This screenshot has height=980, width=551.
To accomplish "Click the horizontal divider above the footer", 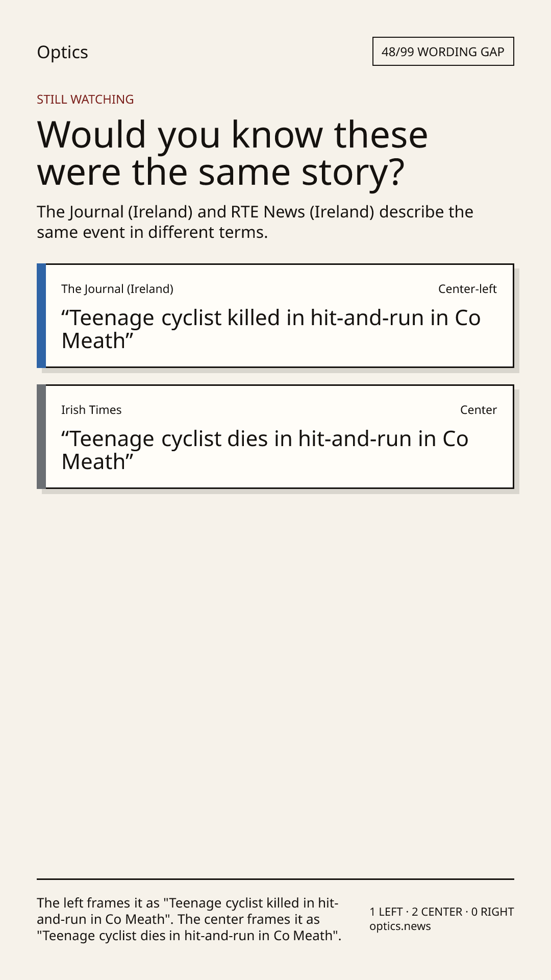I will click(x=275, y=879).
